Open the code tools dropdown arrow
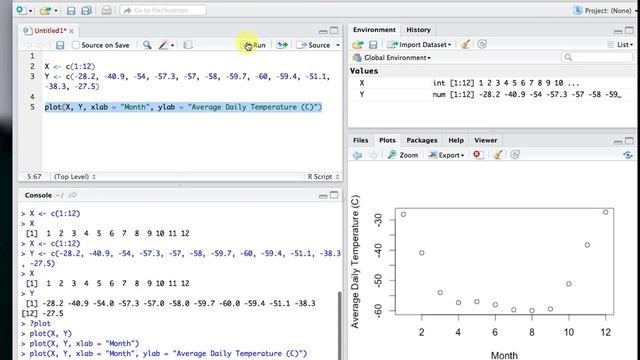640x360 pixels. (173, 45)
